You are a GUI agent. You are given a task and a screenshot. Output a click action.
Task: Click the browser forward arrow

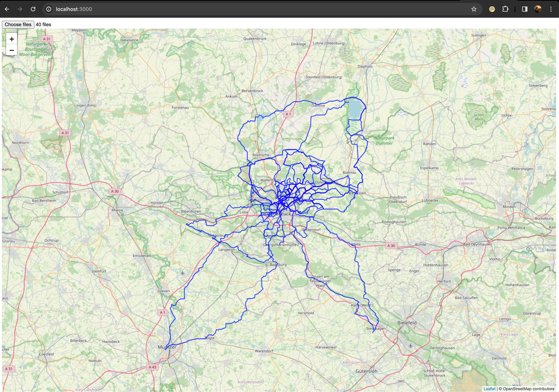point(20,9)
